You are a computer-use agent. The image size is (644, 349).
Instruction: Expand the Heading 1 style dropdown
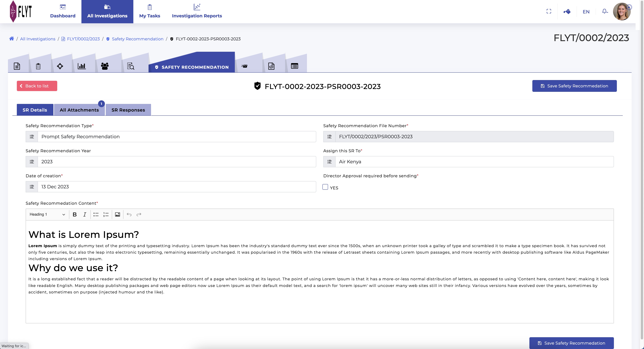pyautogui.click(x=47, y=214)
